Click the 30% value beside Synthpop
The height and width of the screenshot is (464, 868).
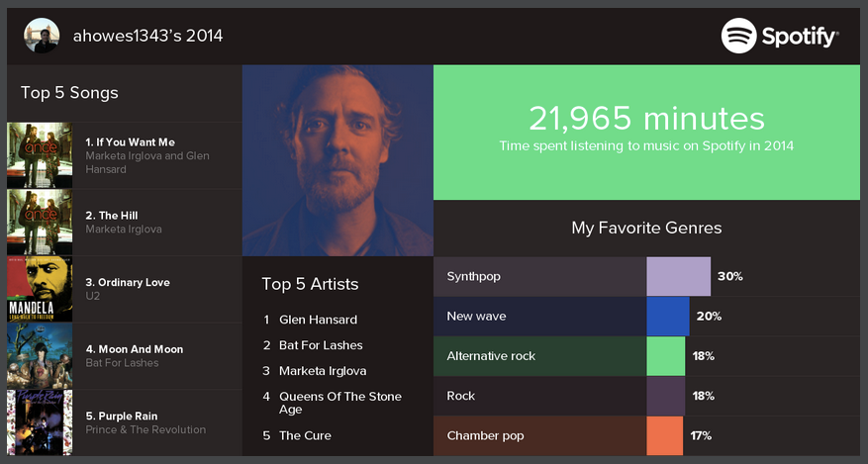(730, 276)
